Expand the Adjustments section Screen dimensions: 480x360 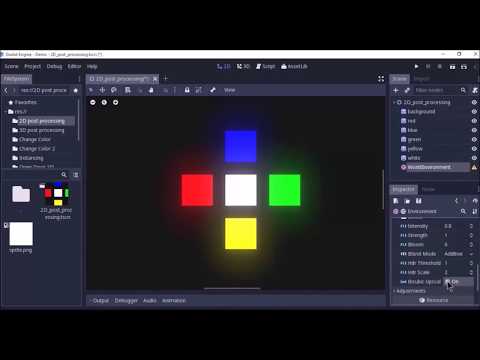(410, 291)
